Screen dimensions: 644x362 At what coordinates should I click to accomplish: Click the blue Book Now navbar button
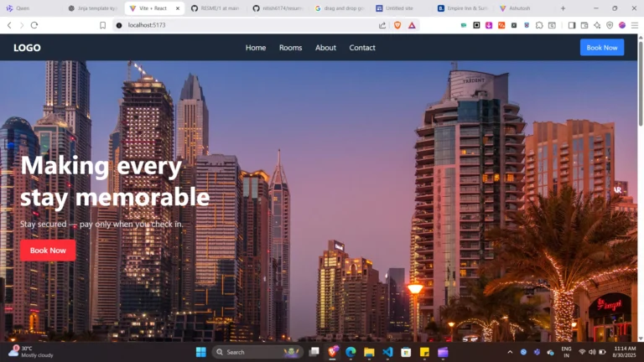pyautogui.click(x=601, y=48)
